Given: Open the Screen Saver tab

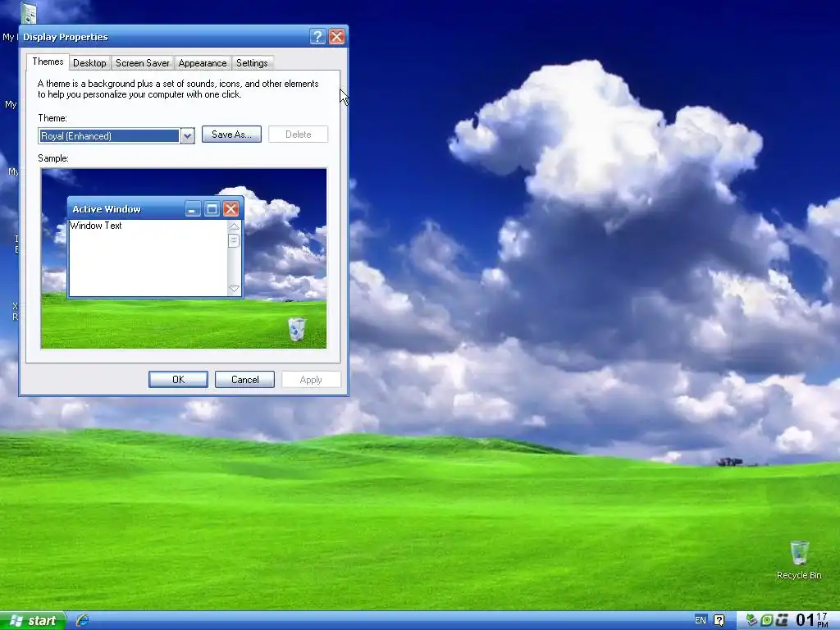Looking at the screenshot, I should pos(143,63).
